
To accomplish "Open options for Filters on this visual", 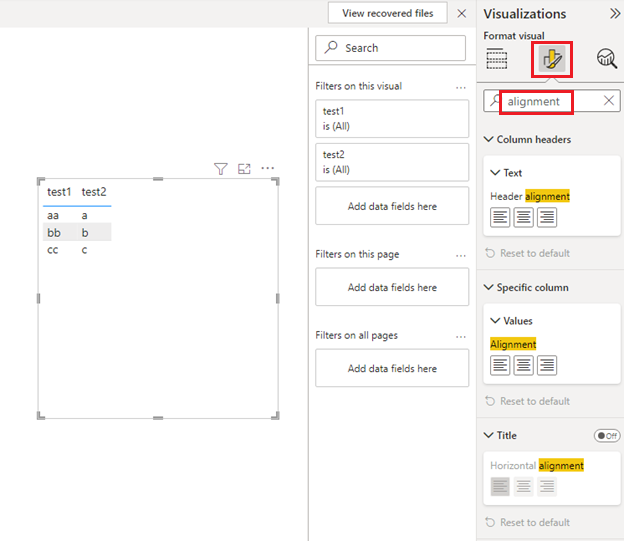I will pyautogui.click(x=460, y=87).
